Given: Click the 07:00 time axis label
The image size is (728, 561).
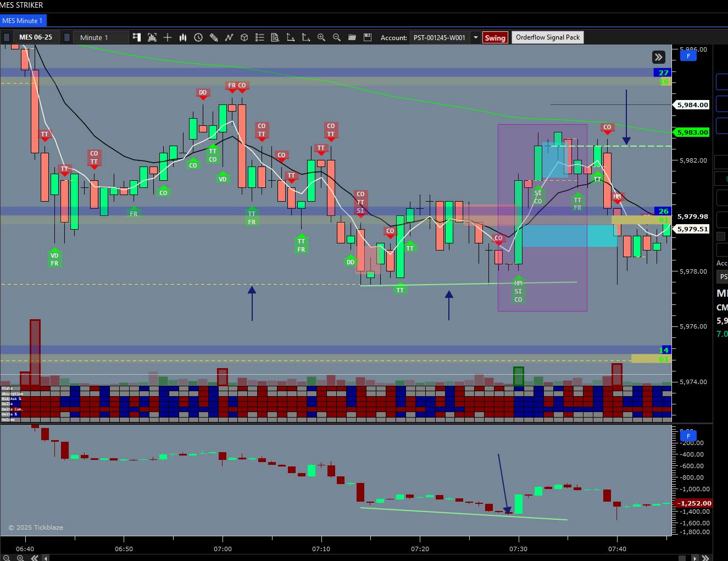Looking at the screenshot, I should [223, 548].
